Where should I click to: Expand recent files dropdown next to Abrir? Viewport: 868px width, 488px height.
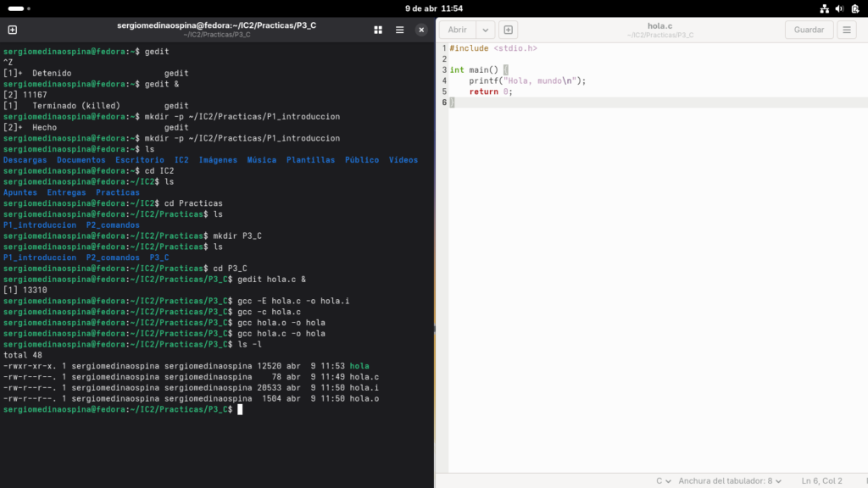(485, 30)
